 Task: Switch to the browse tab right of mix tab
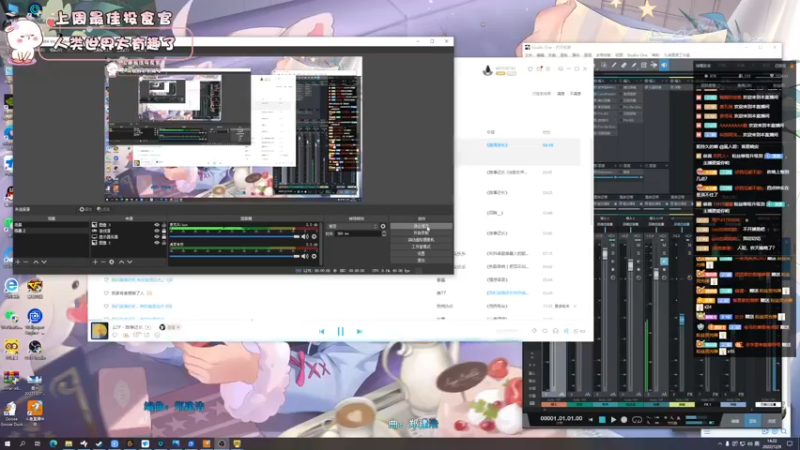click(x=771, y=421)
